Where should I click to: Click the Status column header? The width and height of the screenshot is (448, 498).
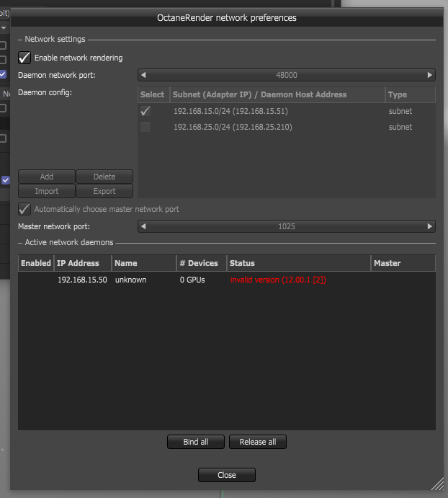click(x=299, y=263)
